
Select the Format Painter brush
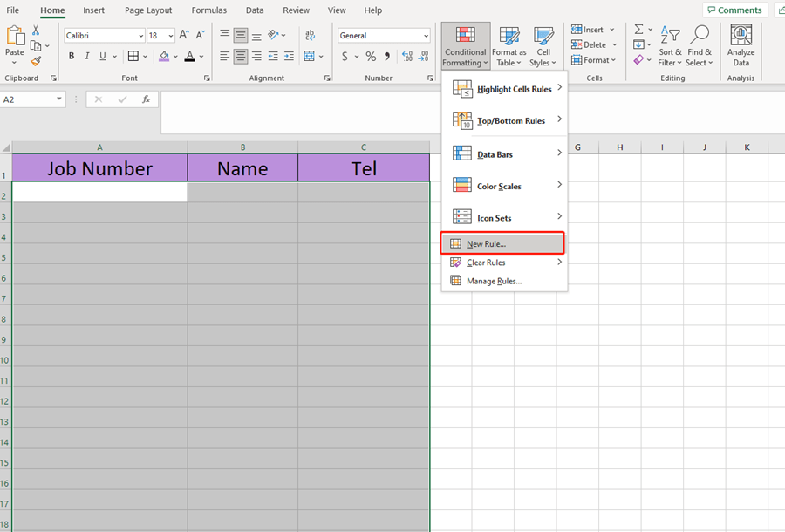click(x=36, y=61)
